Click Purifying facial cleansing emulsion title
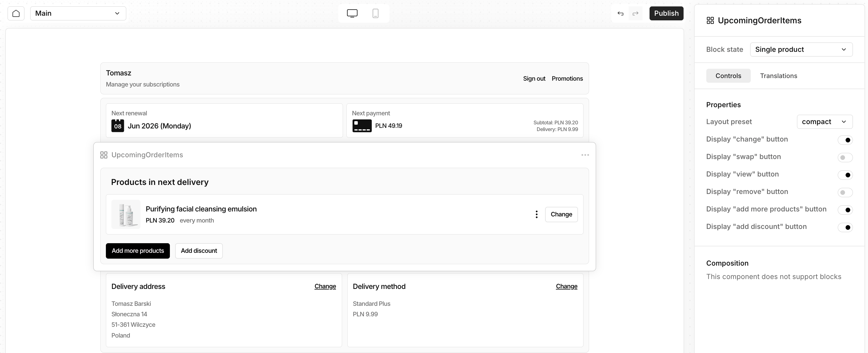 click(201, 209)
